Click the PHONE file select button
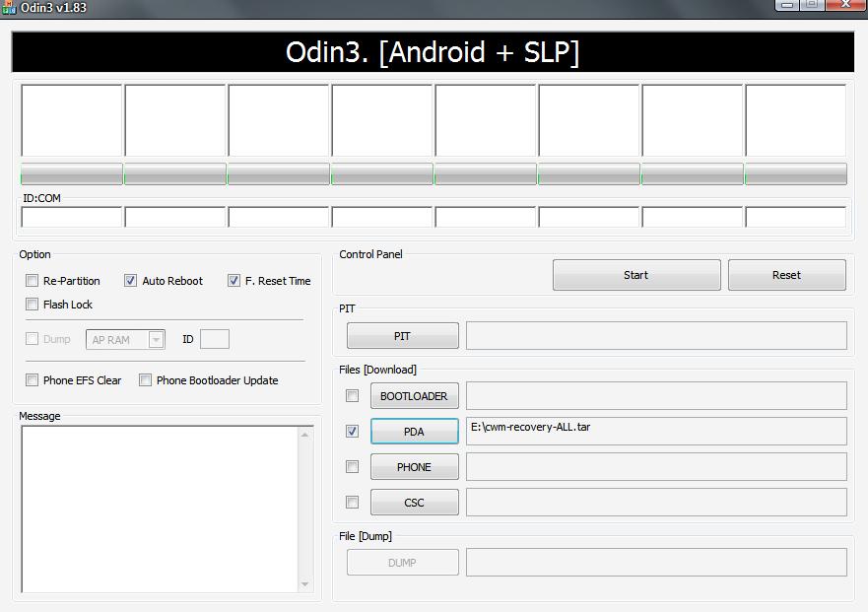Screen dimensions: 868x612 coord(414,467)
